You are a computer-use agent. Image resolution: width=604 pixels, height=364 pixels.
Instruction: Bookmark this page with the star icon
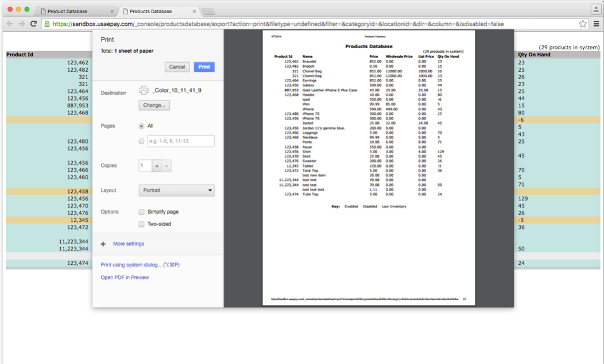pyautogui.click(x=583, y=24)
